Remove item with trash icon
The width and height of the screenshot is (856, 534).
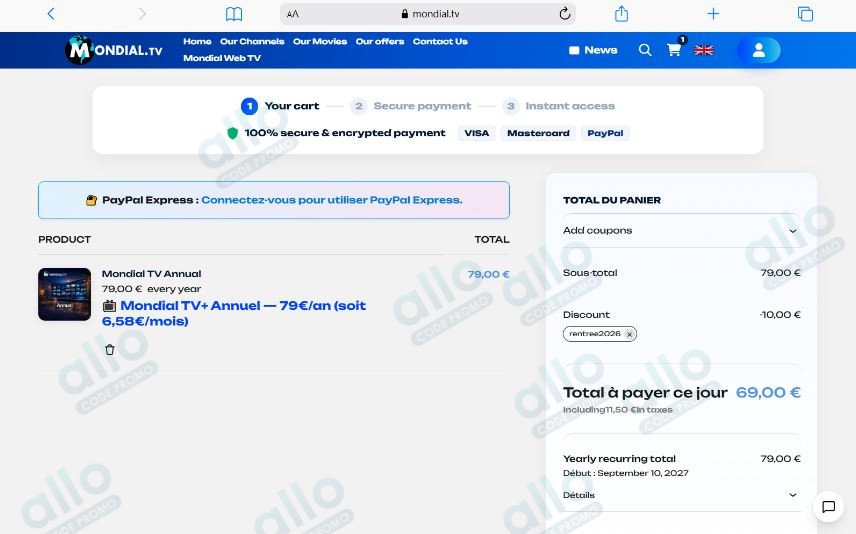[x=110, y=349]
